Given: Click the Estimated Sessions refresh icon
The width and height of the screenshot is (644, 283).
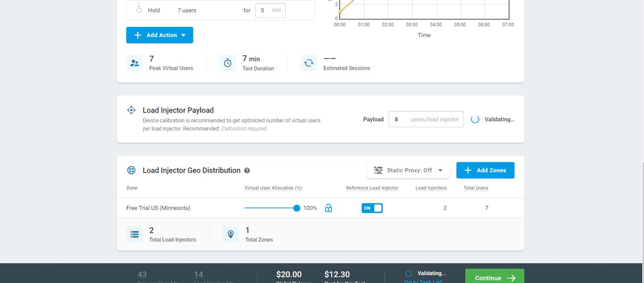Looking at the screenshot, I should pos(308,63).
